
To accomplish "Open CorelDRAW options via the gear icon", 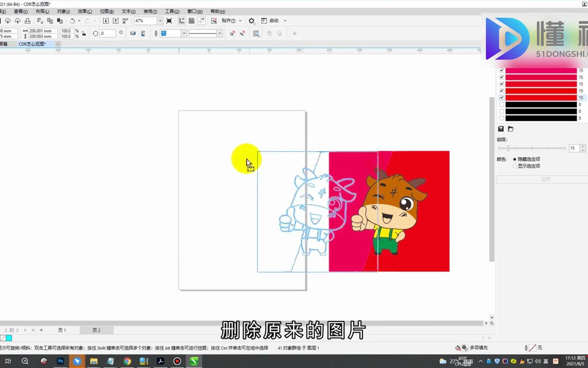I will 251,21.
